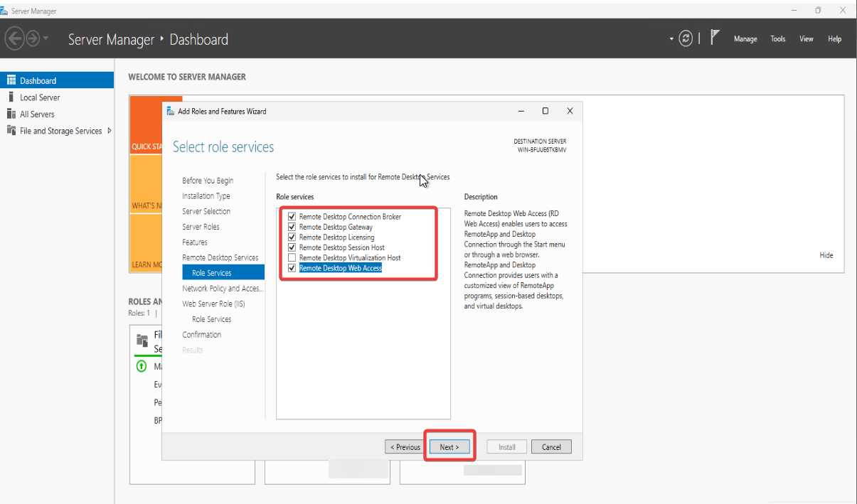Select the All Servers sidebar icon
The width and height of the screenshot is (857, 504).
pyautogui.click(x=11, y=114)
